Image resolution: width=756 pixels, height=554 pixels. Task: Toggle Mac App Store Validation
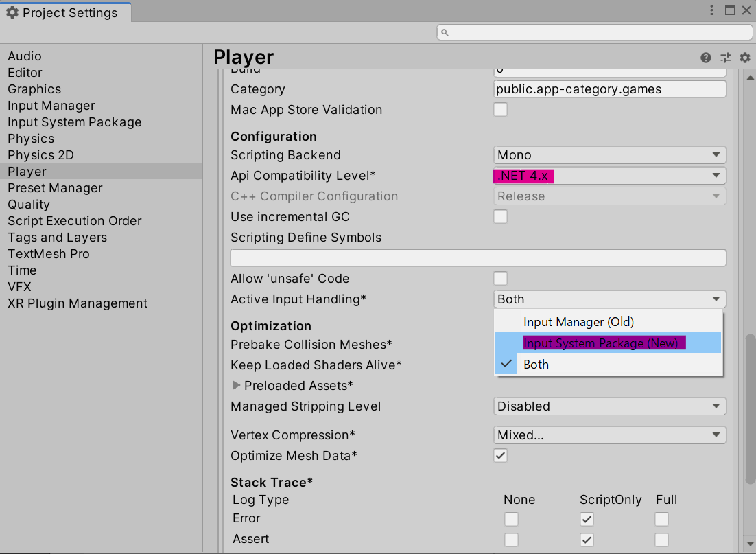500,109
